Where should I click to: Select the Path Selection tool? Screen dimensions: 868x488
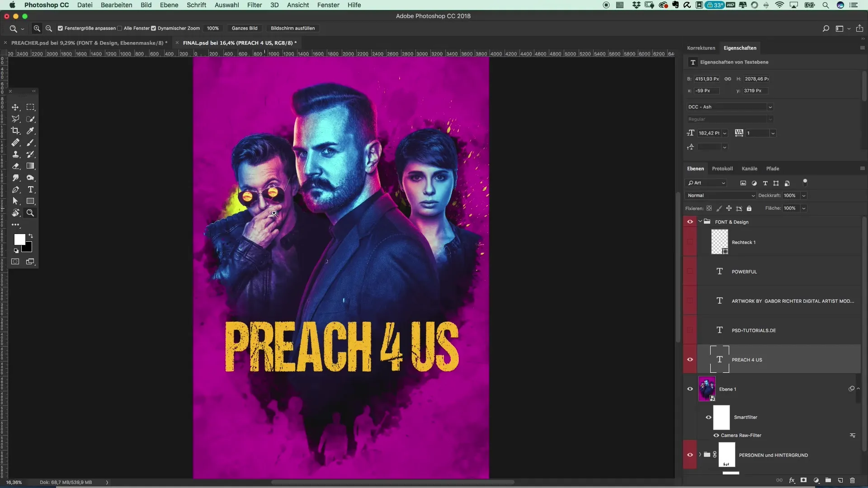(x=15, y=201)
